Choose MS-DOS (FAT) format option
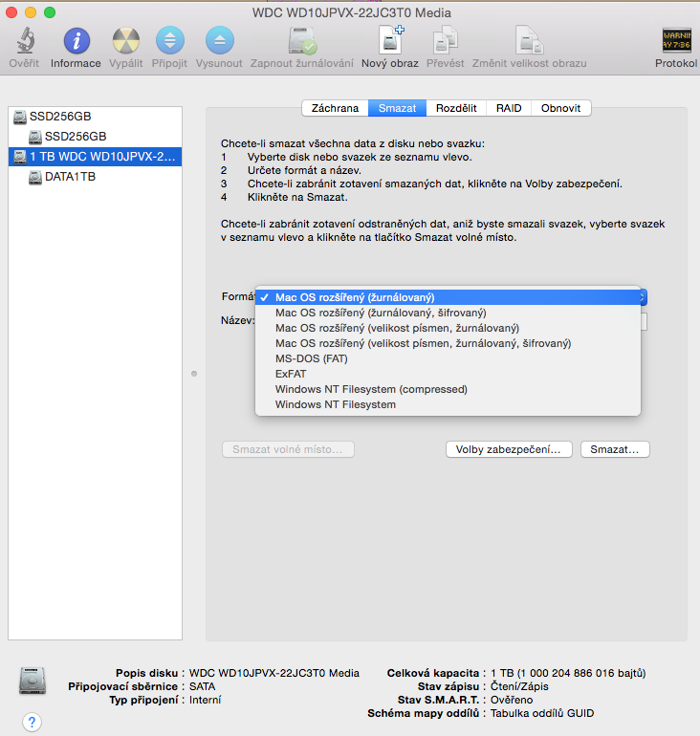 [311, 358]
